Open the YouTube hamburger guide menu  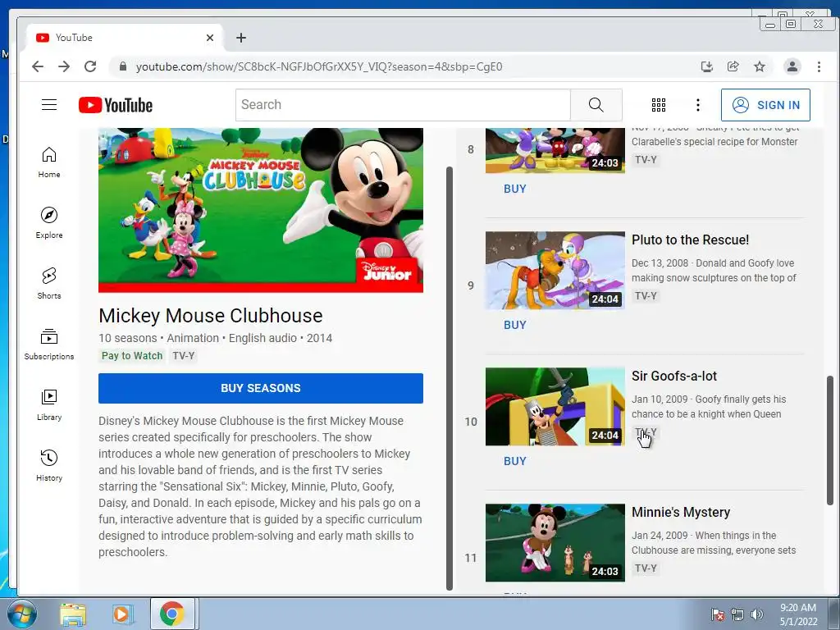49,104
